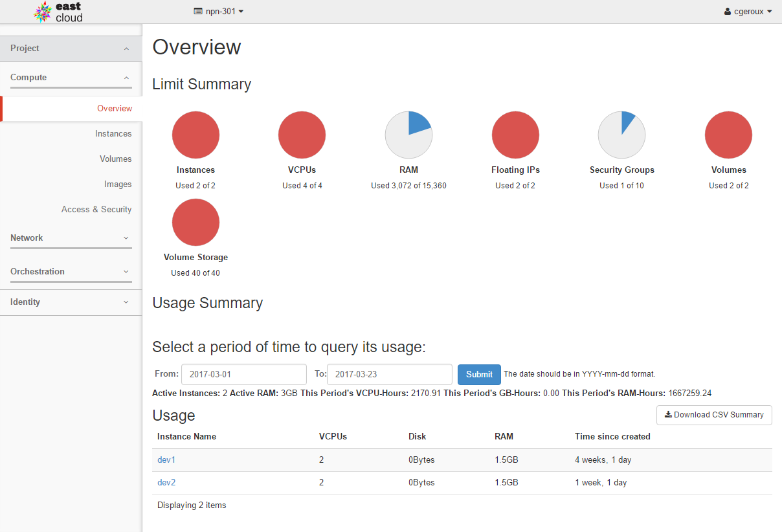Expand the Network section
Image resolution: width=782 pixels, height=532 pixels.
71,238
